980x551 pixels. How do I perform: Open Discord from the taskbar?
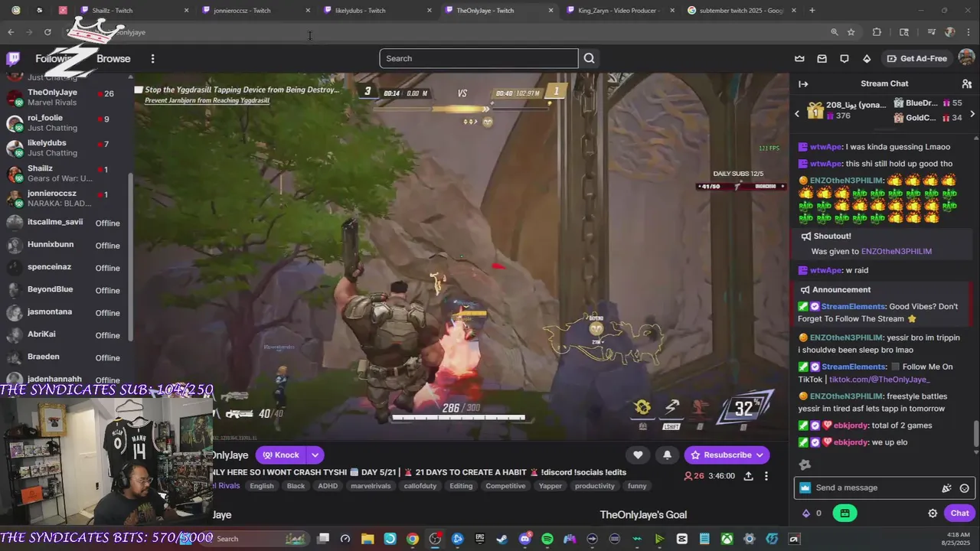524,539
